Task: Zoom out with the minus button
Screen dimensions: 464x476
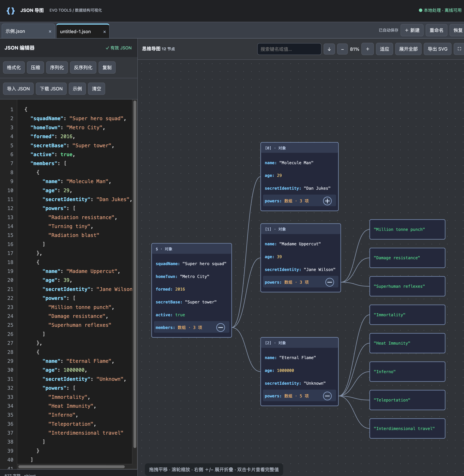Action: tap(342, 49)
